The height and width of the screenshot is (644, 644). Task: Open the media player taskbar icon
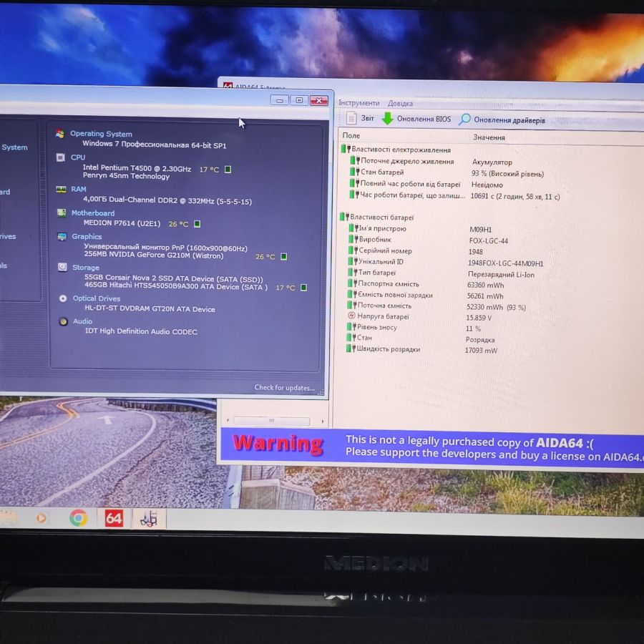pyautogui.click(x=41, y=517)
